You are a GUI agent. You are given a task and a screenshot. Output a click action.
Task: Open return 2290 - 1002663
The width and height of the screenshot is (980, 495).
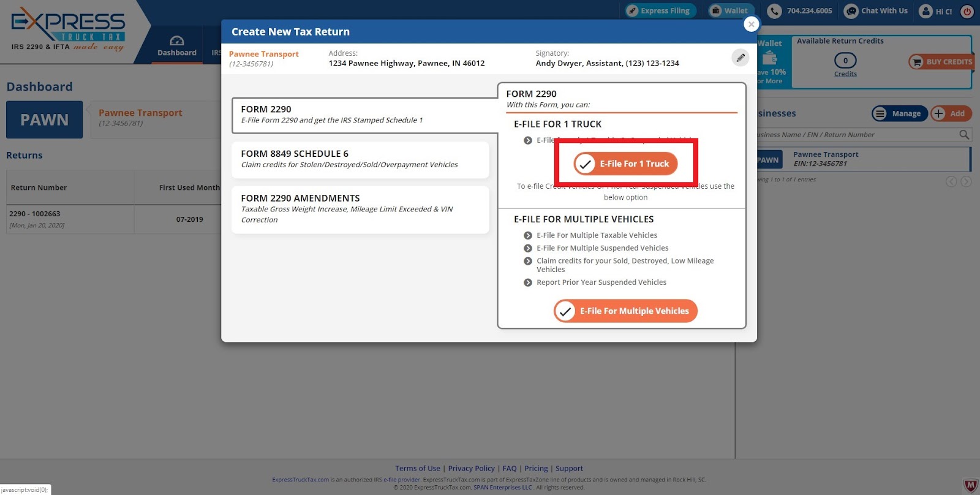[34, 214]
